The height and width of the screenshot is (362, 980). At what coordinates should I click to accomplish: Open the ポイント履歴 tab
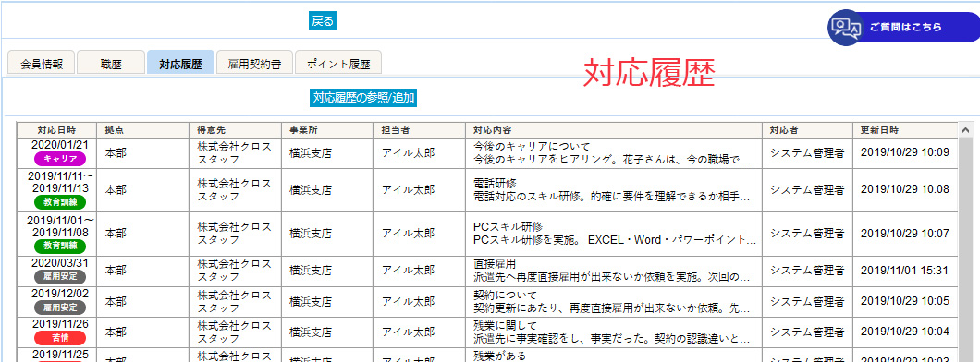[338, 64]
